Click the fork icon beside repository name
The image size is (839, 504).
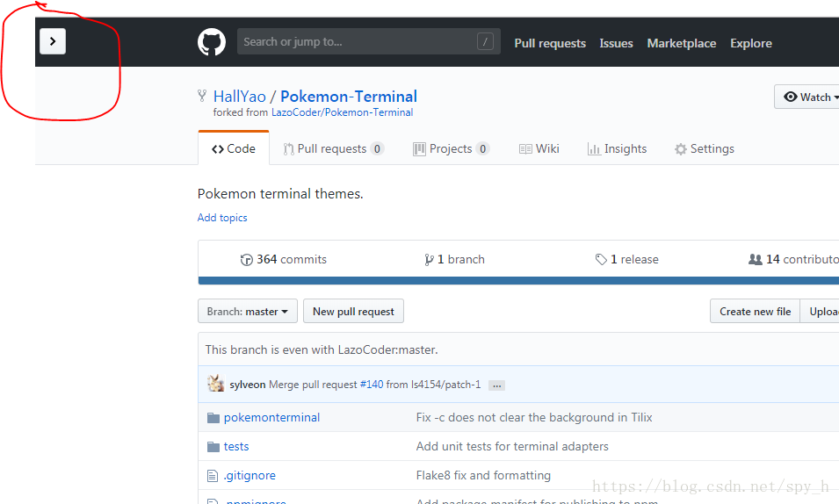pyautogui.click(x=202, y=97)
